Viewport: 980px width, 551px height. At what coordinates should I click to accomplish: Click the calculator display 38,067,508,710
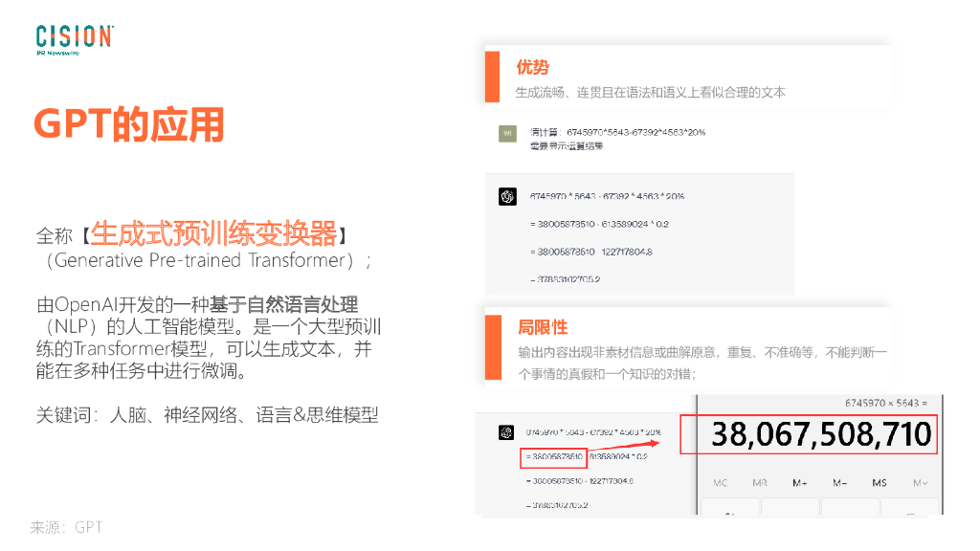(821, 434)
